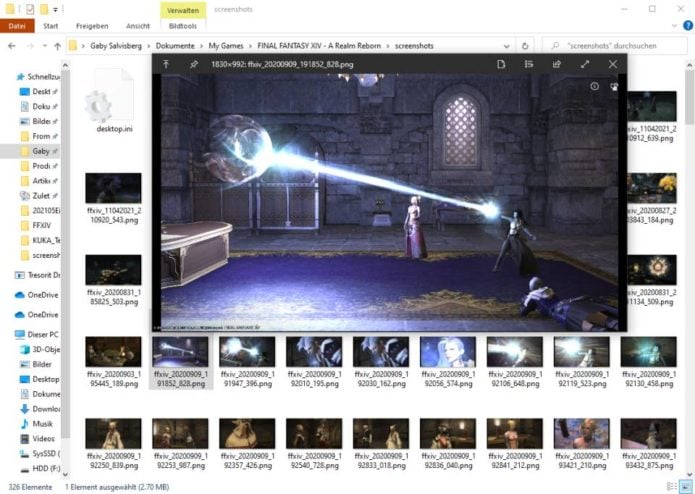Viewport: 695px width, 494px height.
Task: Expand the preview to fullscreen
Action: 585,64
